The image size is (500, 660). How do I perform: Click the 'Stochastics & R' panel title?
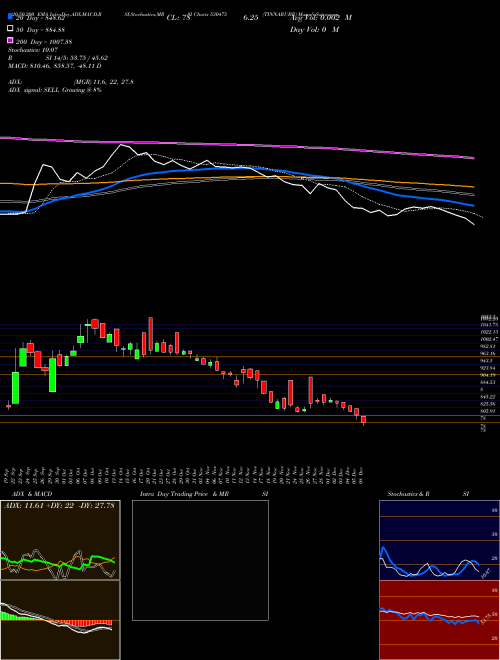click(408, 494)
